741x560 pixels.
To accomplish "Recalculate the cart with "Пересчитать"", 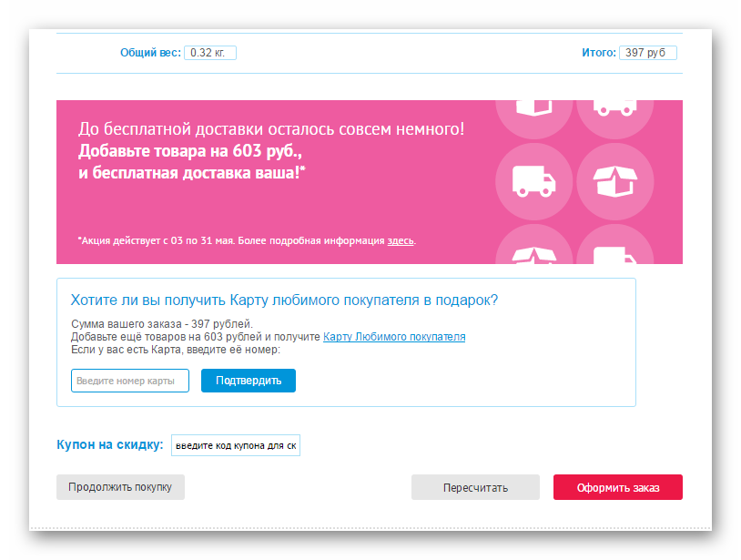I will pos(475,487).
